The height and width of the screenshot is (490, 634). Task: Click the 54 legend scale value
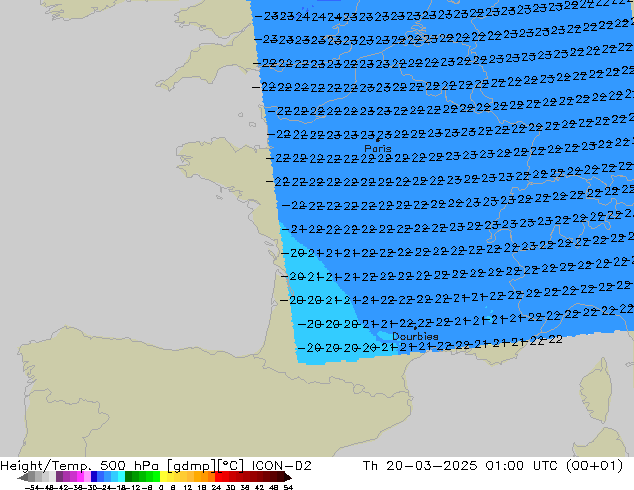click(288, 487)
